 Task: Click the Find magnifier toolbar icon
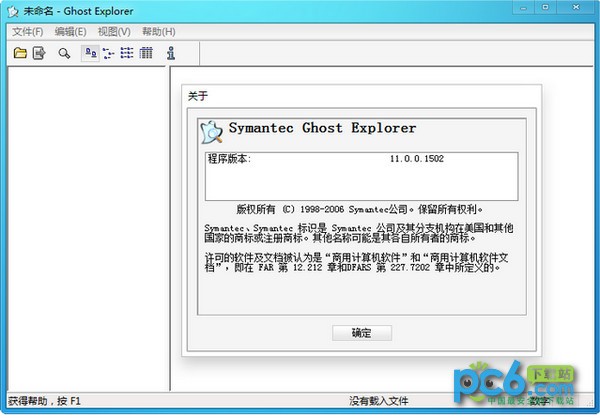pyautogui.click(x=64, y=53)
